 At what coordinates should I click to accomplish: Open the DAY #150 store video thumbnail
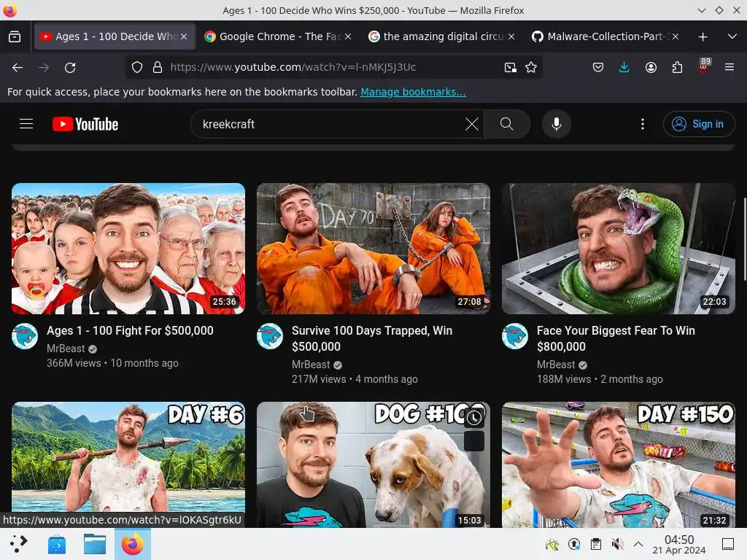pyautogui.click(x=619, y=464)
